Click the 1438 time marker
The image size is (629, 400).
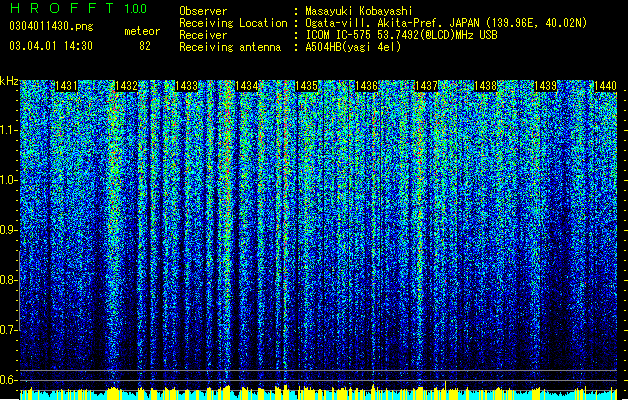coord(485,86)
